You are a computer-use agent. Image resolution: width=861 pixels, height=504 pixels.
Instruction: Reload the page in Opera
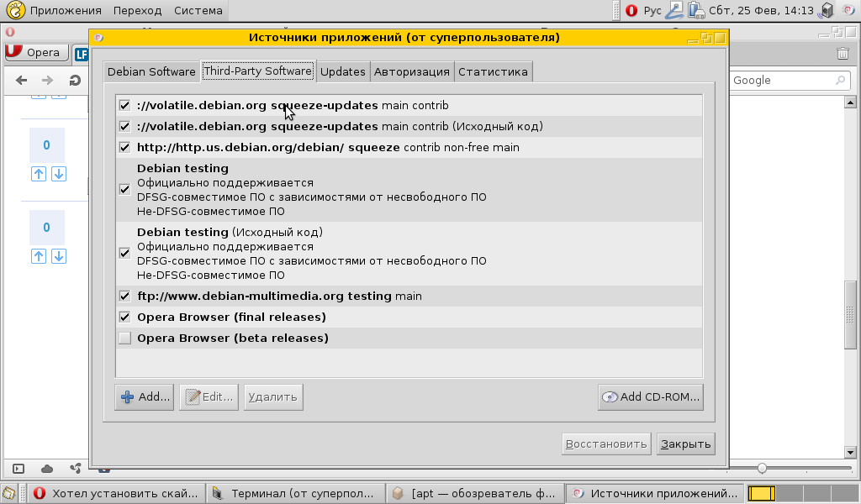pyautogui.click(x=75, y=81)
